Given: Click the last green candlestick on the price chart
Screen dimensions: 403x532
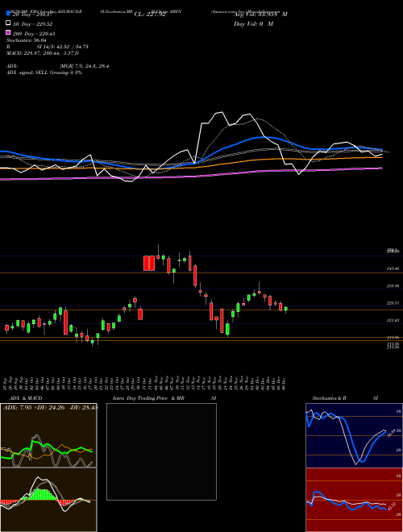Looking at the screenshot, I should [286, 309].
